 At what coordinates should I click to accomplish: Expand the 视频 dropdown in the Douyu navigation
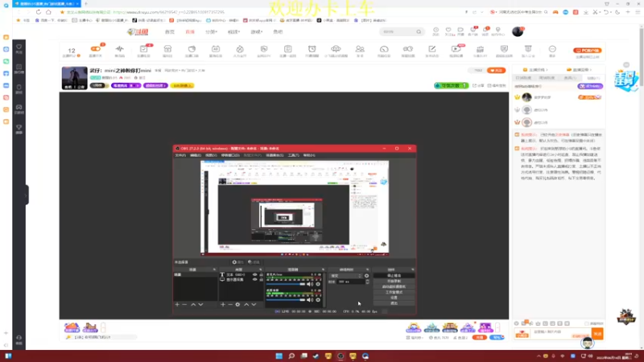pyautogui.click(x=233, y=31)
